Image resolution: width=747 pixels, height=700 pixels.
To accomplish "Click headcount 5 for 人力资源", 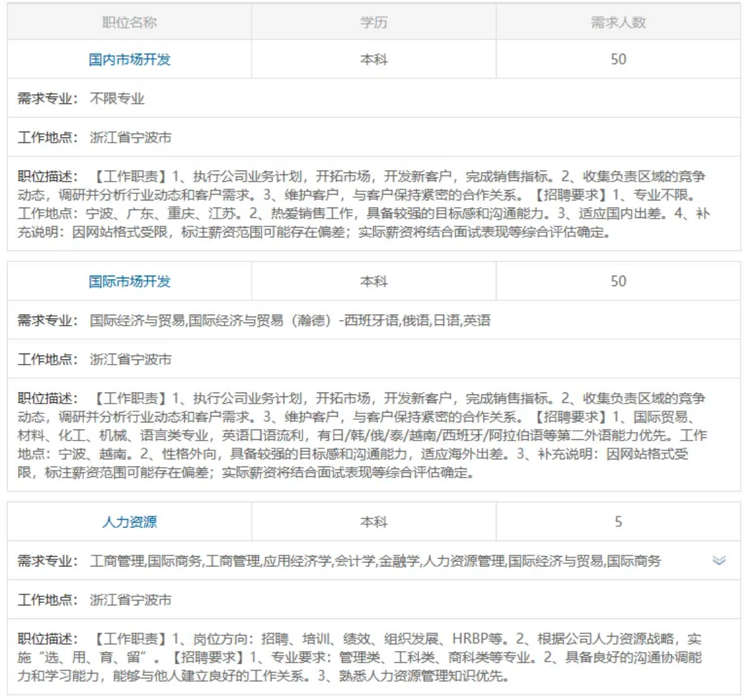I will click(x=618, y=522).
